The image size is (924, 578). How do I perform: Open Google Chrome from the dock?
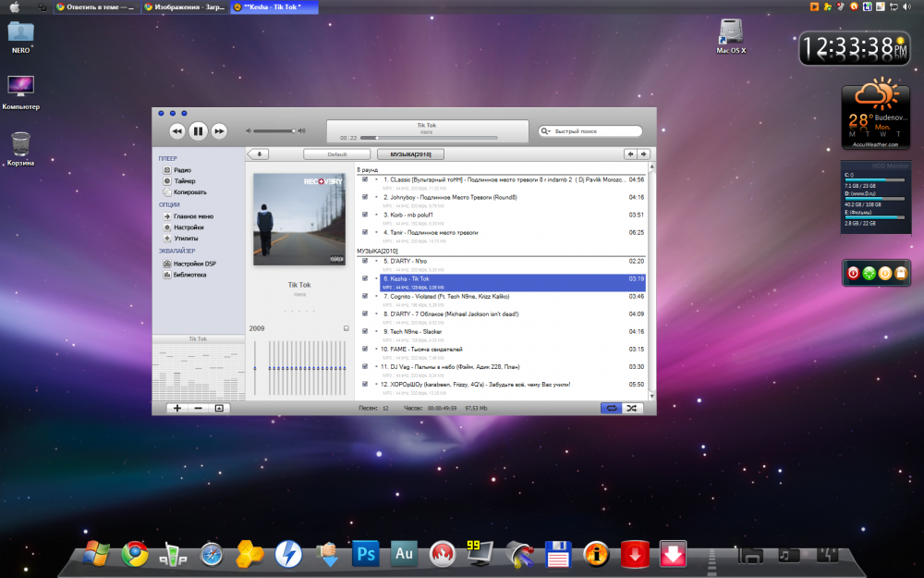coord(135,554)
